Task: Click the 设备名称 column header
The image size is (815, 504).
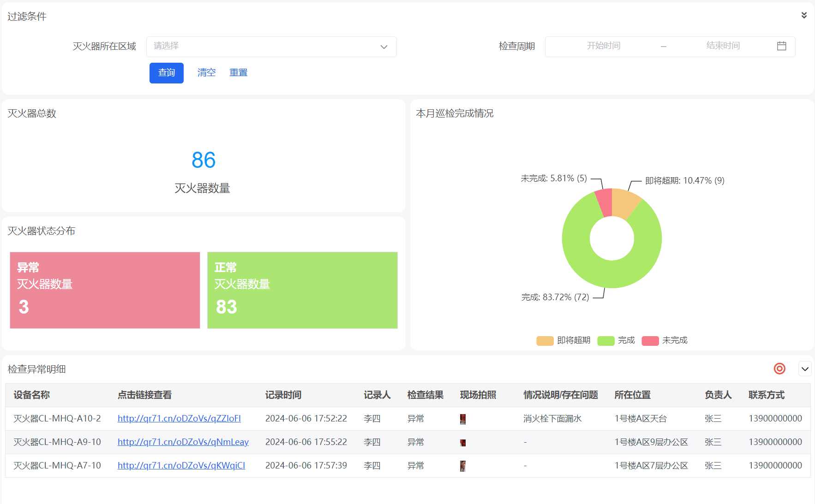Action: pyautogui.click(x=31, y=395)
